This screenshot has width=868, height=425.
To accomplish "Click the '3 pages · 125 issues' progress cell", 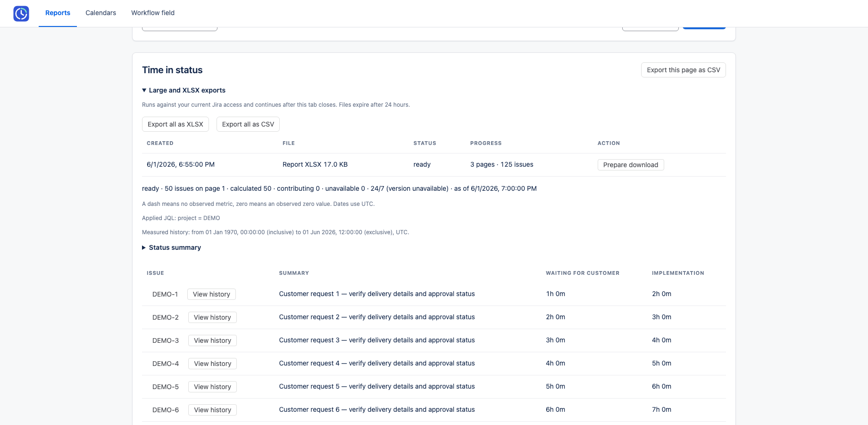I will [502, 164].
